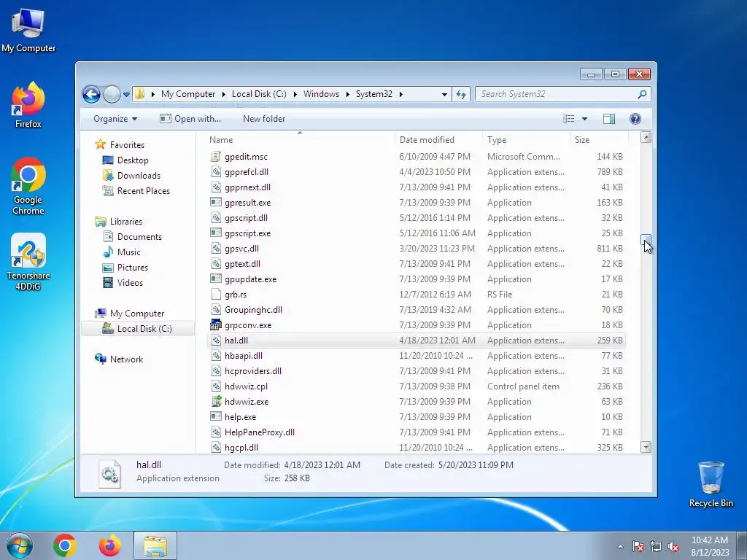Select gpupdate.exe file icon
747x560 pixels.
pyautogui.click(x=216, y=279)
